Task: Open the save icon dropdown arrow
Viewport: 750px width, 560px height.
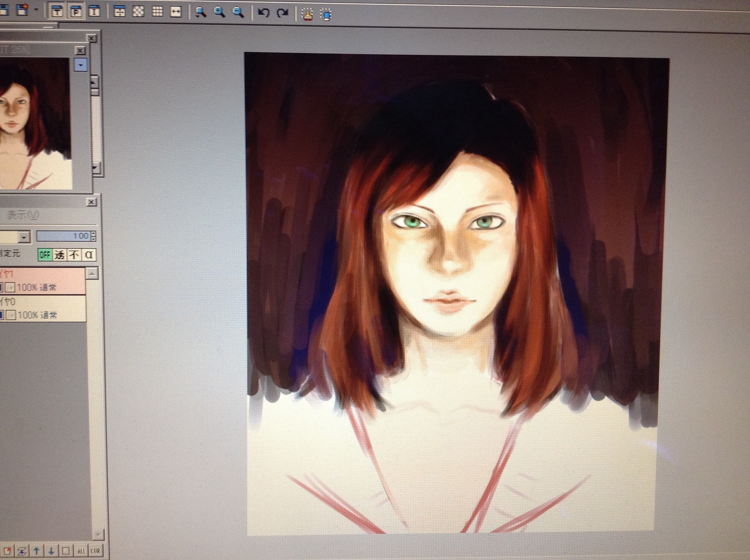Action: coord(36,10)
